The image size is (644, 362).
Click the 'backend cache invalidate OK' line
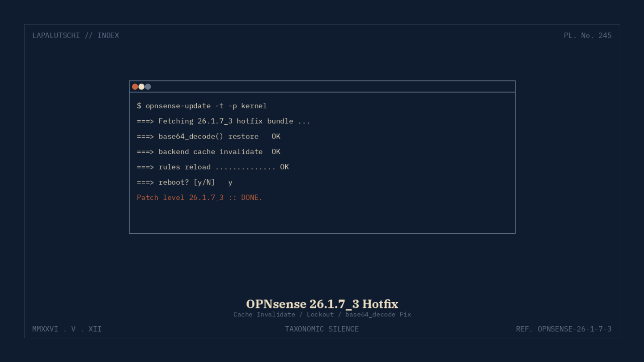point(208,152)
